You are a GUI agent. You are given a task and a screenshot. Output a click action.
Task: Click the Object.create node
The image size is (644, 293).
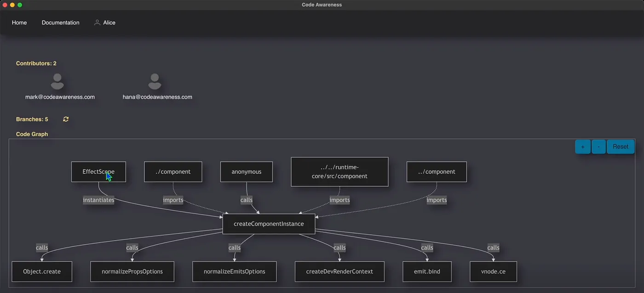[x=42, y=271]
